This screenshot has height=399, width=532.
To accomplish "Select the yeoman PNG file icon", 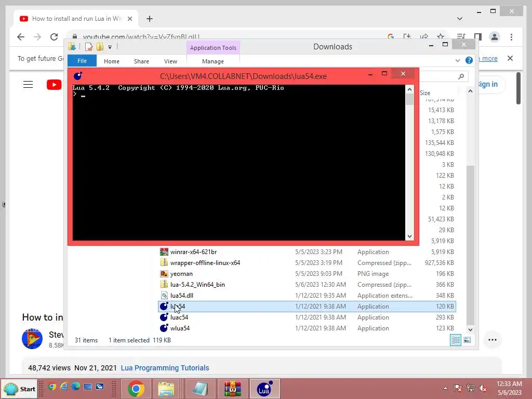I will 164,273.
